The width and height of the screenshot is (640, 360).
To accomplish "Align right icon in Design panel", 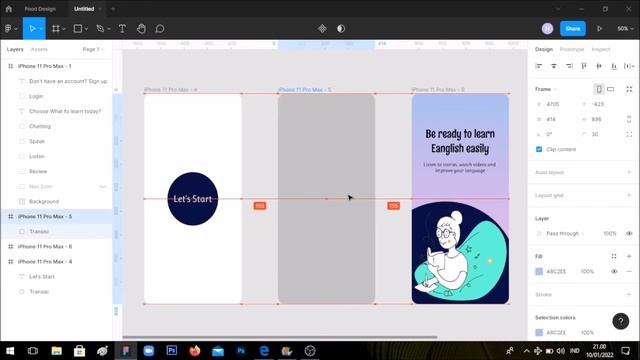I will coord(569,66).
